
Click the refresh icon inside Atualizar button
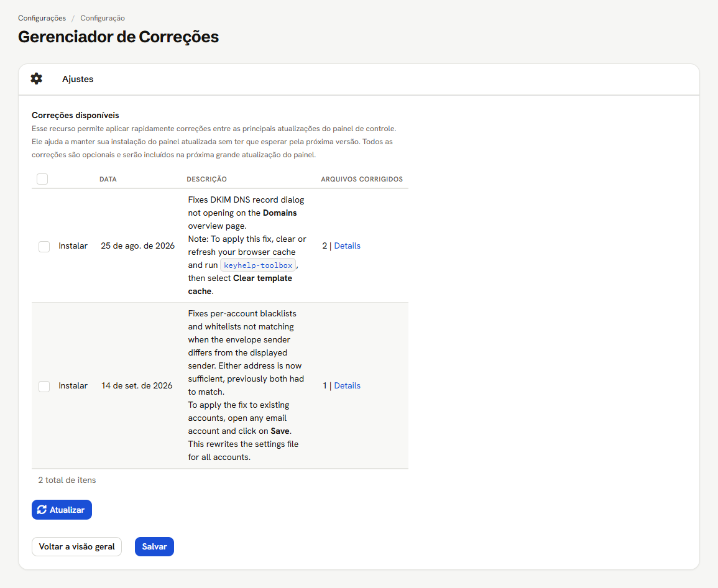point(42,510)
